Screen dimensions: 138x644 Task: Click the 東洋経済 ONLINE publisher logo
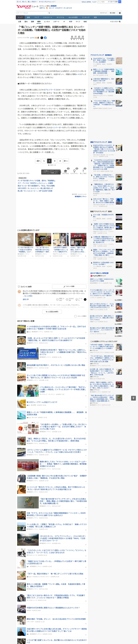point(77,38)
